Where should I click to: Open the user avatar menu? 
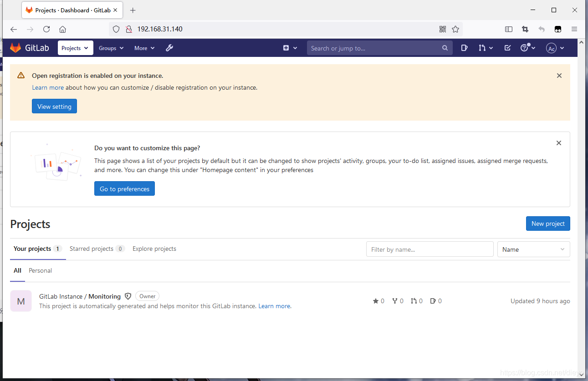point(555,48)
